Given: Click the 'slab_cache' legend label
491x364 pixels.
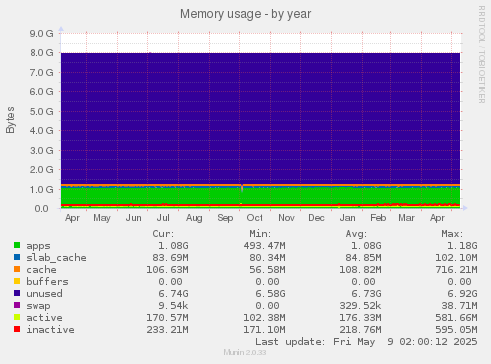Looking at the screenshot, I should pos(56,258).
